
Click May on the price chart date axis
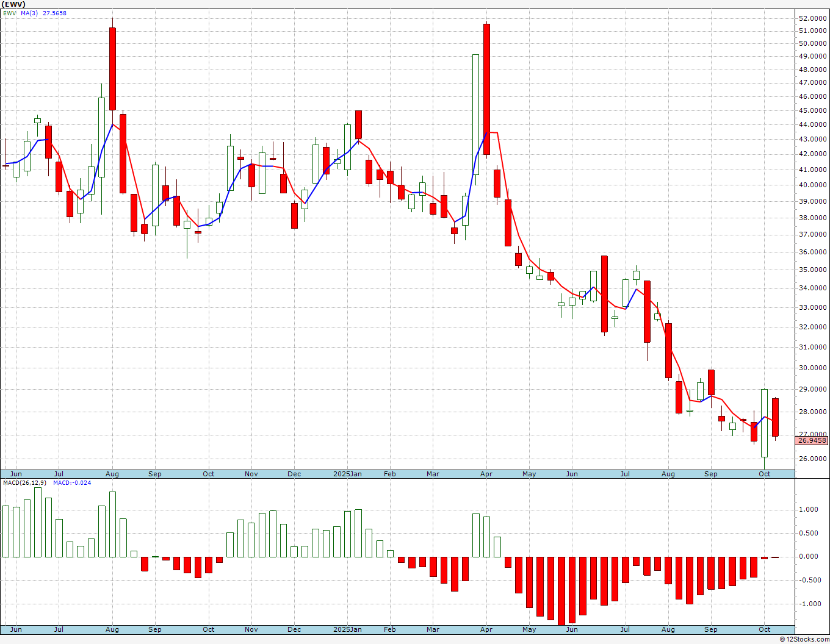point(529,474)
